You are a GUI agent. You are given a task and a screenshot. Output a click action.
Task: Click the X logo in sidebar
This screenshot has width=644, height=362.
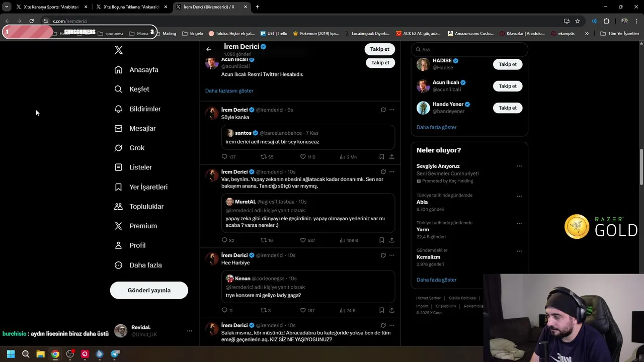118,50
